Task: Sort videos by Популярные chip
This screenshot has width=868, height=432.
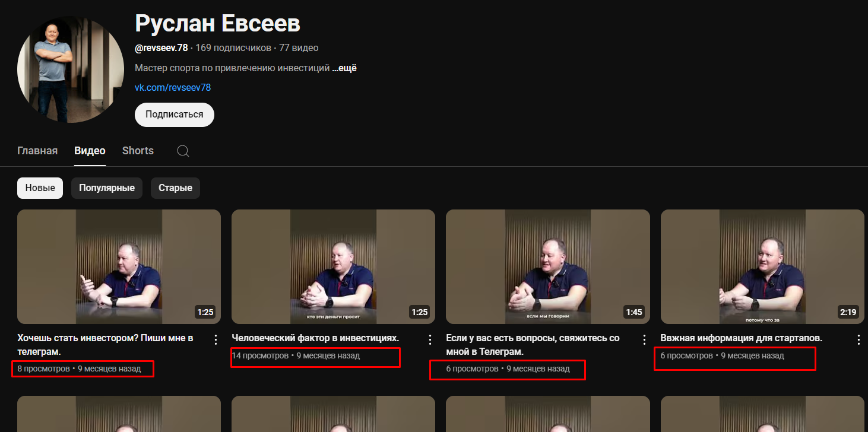Action: pos(107,188)
